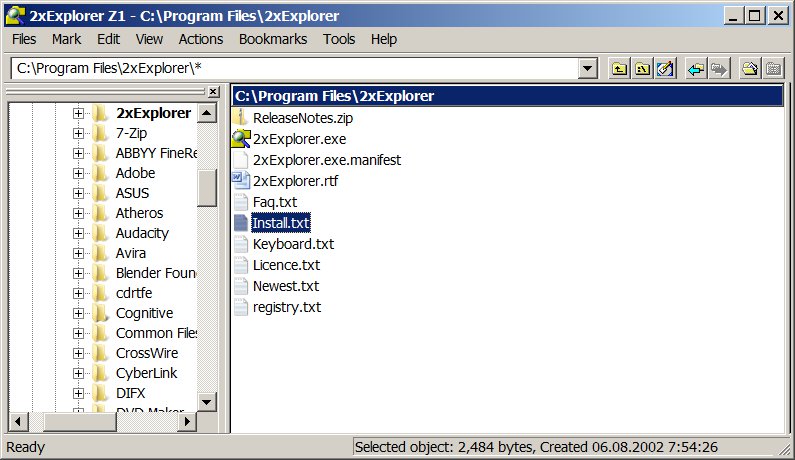Viewport: 795px width, 460px height.
Task: Open the Tools menu
Action: pyautogui.click(x=339, y=39)
